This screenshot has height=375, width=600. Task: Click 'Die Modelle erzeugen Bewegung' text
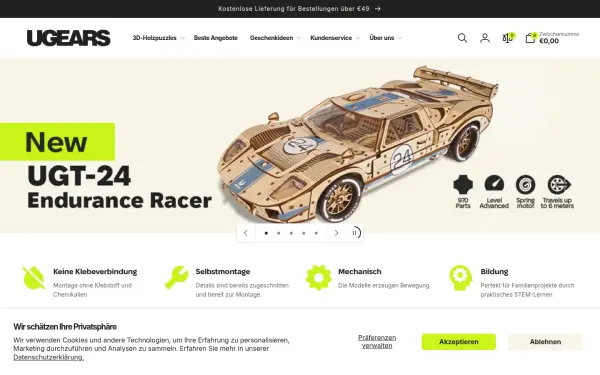point(384,285)
